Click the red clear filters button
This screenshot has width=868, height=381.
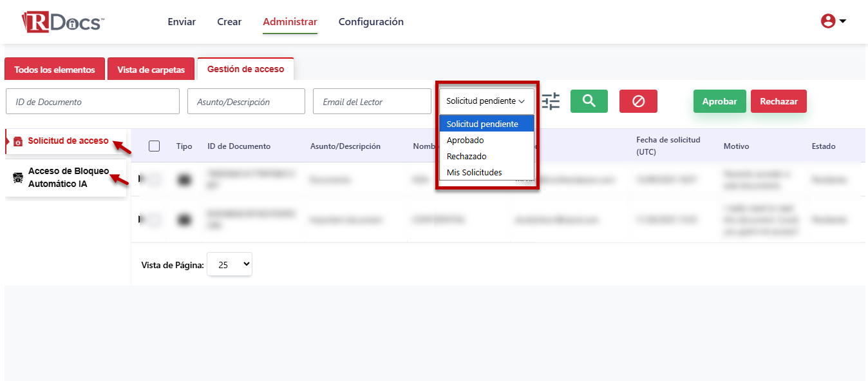tap(638, 101)
